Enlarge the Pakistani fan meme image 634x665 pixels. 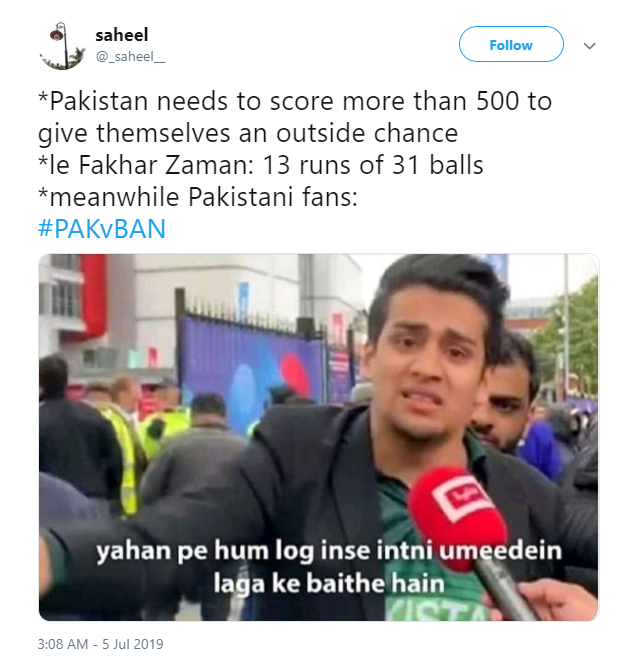point(318,437)
